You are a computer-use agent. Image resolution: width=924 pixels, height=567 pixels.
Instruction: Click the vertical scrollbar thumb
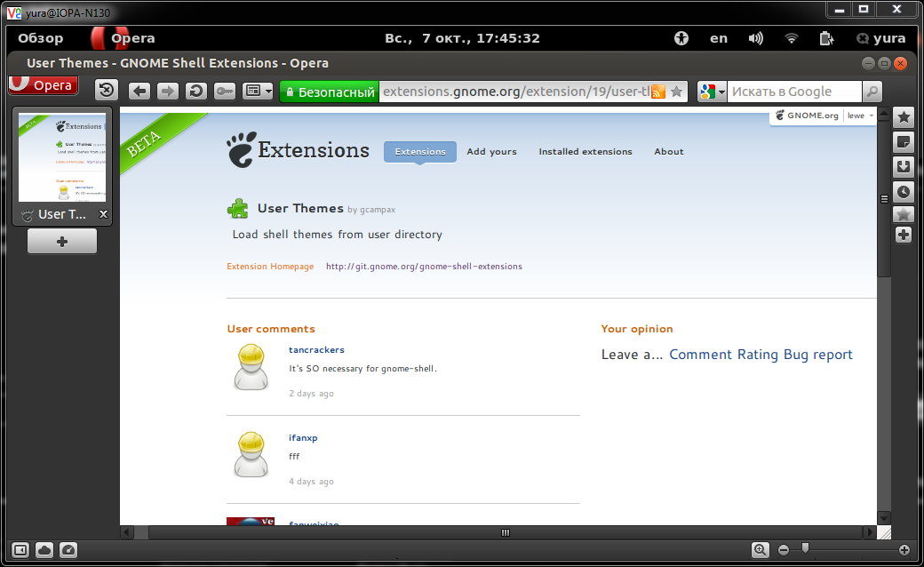[883, 198]
